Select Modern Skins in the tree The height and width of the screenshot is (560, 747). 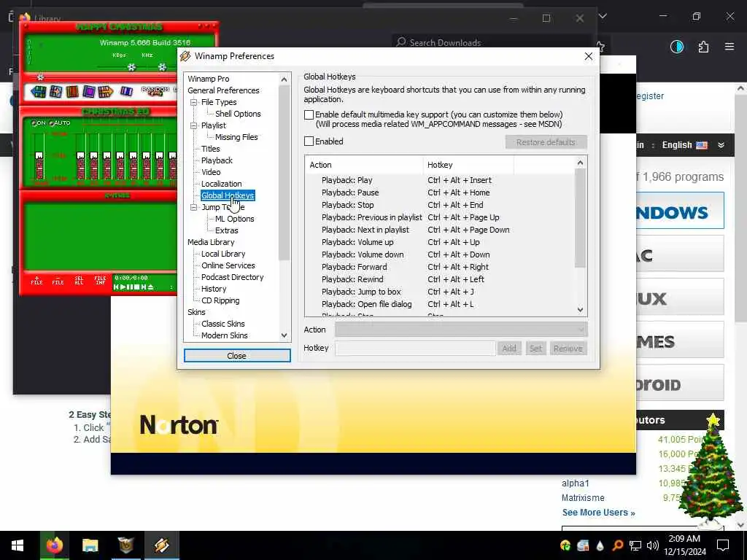point(225,335)
